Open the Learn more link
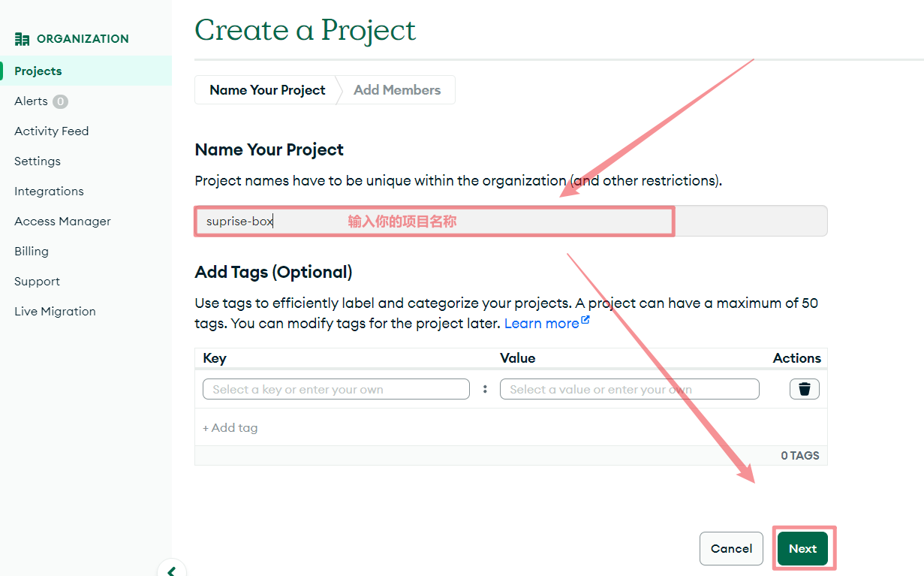The height and width of the screenshot is (576, 924). pyautogui.click(x=541, y=324)
